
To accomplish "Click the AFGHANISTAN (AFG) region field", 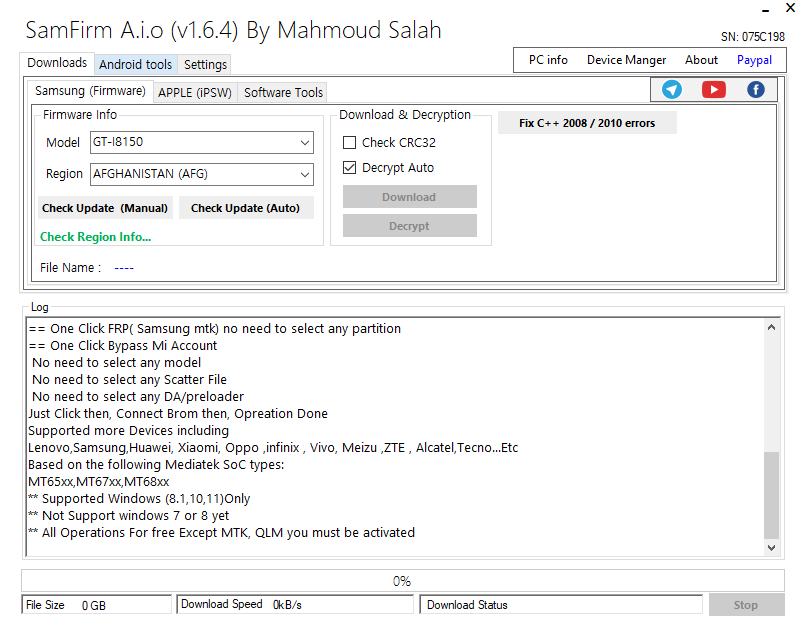I will coord(202,174).
